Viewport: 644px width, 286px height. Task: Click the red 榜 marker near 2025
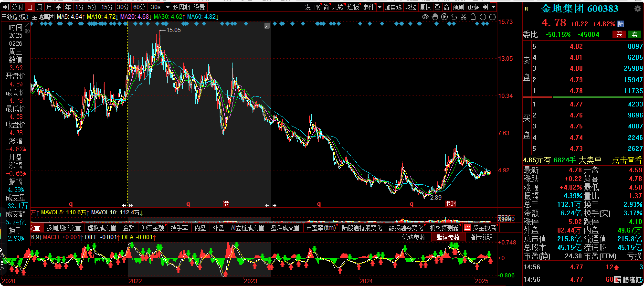[x=451, y=203]
